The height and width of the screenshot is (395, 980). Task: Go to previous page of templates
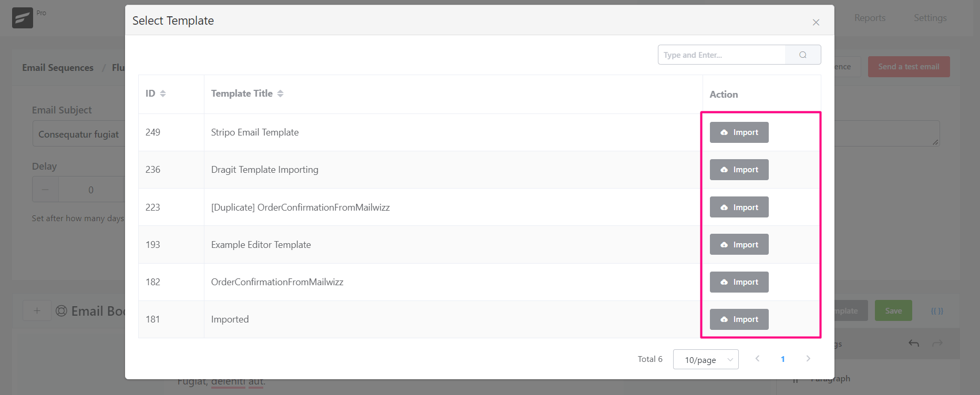pos(757,359)
